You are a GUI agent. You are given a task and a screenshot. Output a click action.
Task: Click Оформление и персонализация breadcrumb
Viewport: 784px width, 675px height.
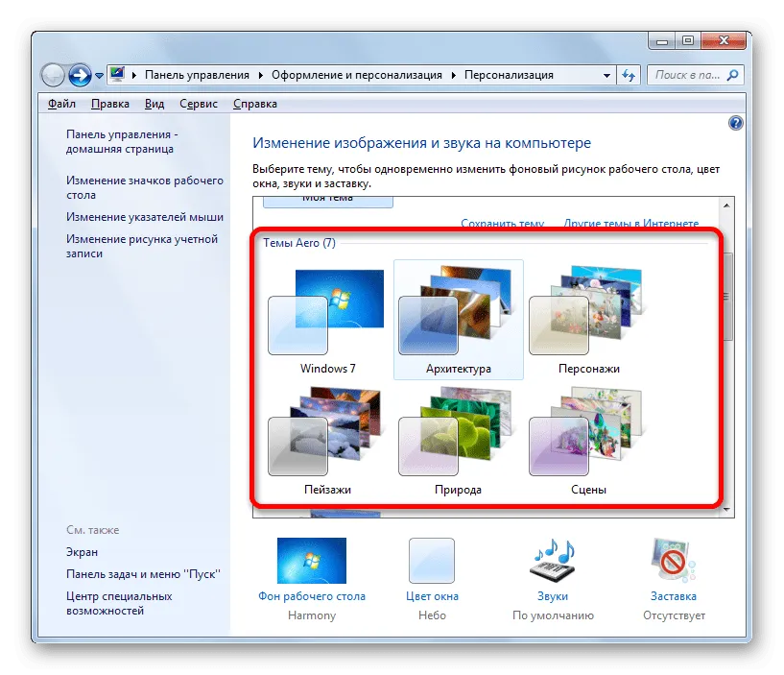(x=357, y=75)
